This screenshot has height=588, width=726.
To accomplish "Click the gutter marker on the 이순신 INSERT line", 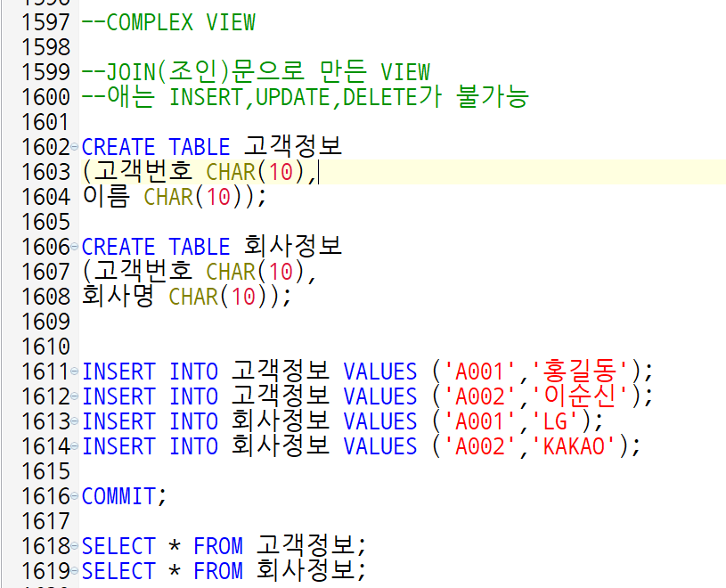I will pyautogui.click(x=77, y=397).
